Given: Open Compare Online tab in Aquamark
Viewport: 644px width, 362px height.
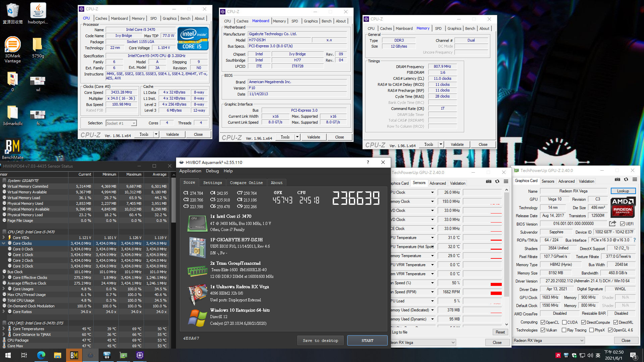Looking at the screenshot, I should [x=246, y=183].
